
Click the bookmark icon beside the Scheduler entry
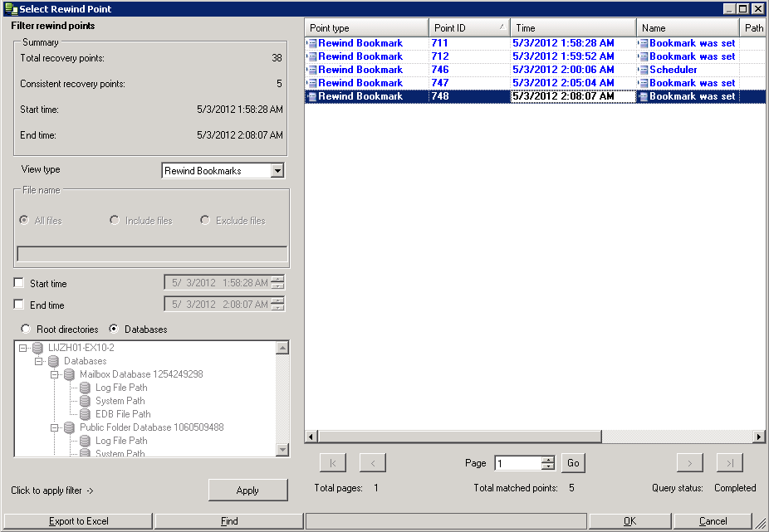(x=644, y=69)
